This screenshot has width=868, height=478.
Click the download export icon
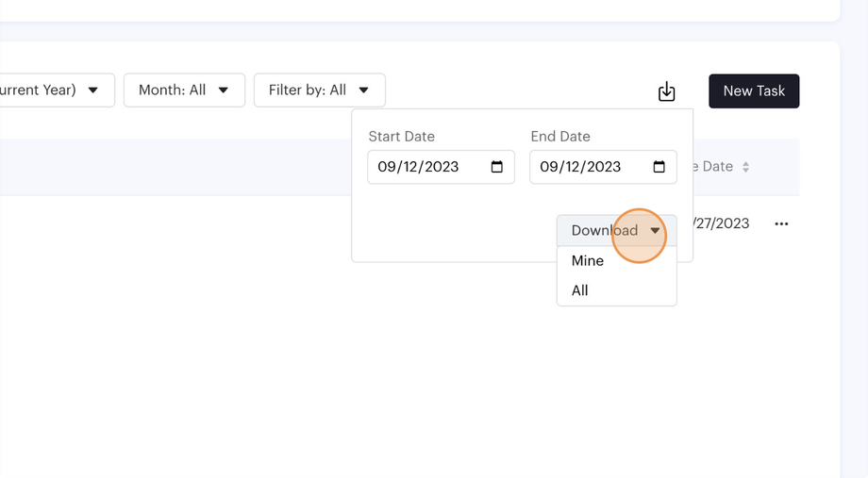667,91
